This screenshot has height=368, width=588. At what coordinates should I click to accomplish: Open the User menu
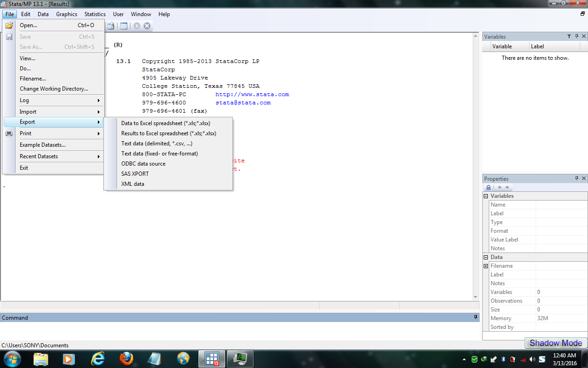[119, 14]
